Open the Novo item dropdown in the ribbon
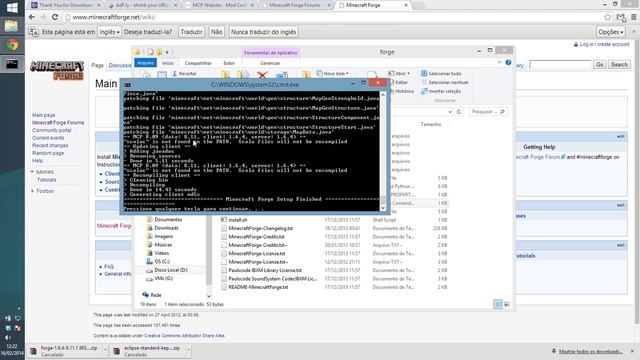 pos(333,73)
